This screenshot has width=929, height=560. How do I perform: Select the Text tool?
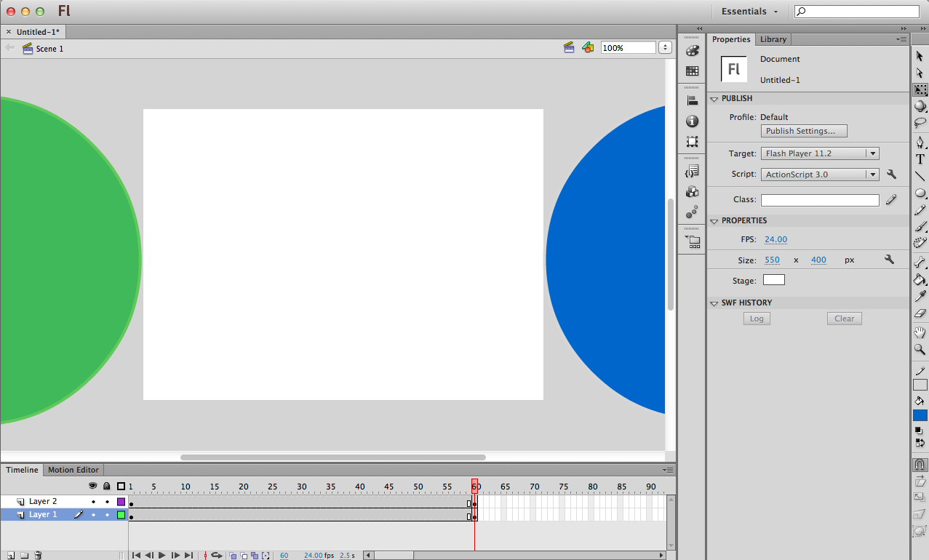tap(920, 159)
